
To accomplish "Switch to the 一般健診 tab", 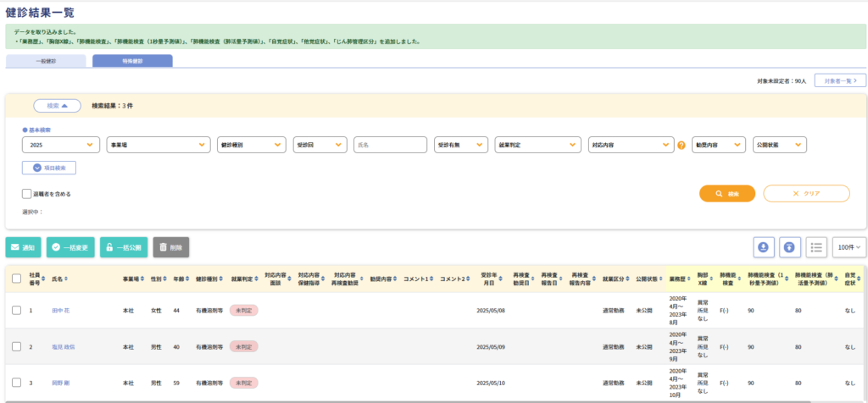I will [46, 61].
